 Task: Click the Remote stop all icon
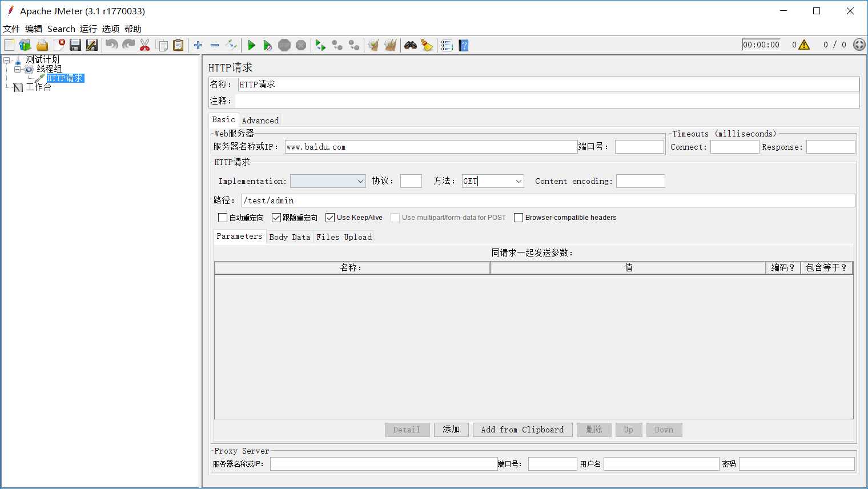(x=337, y=45)
